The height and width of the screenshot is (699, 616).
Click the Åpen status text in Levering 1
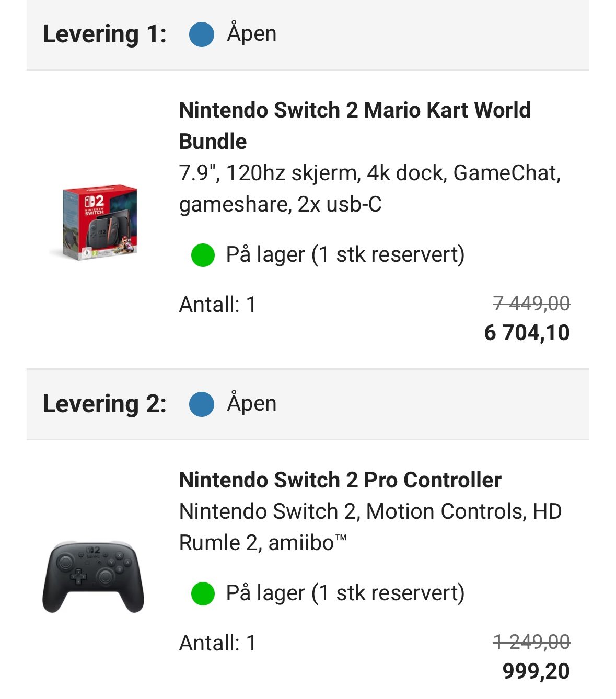tap(252, 34)
